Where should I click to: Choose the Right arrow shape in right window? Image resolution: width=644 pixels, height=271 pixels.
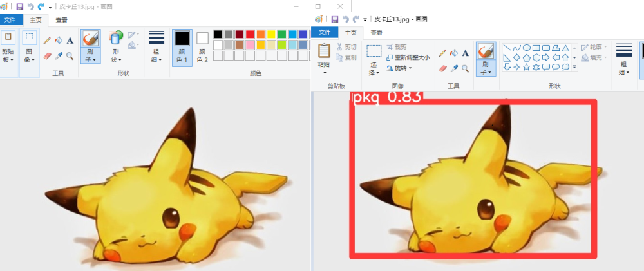pos(546,57)
